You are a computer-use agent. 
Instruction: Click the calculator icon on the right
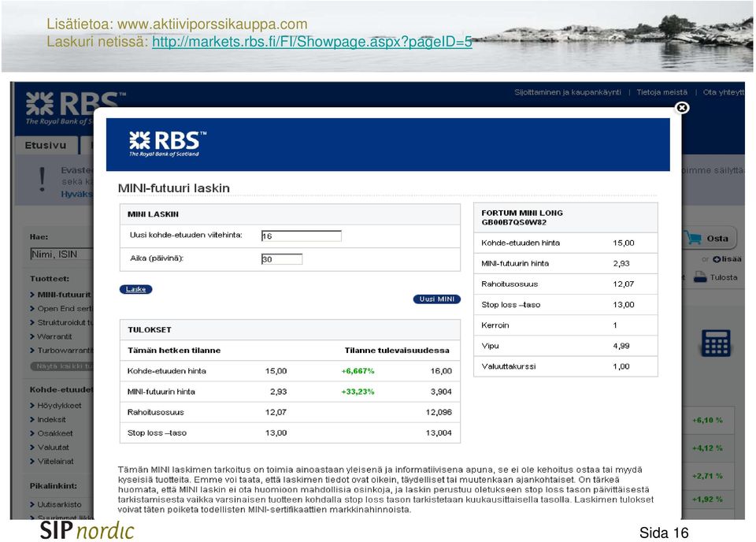pos(716,343)
